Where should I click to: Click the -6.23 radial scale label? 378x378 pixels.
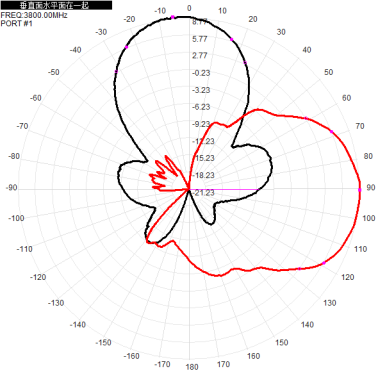pyautogui.click(x=201, y=107)
